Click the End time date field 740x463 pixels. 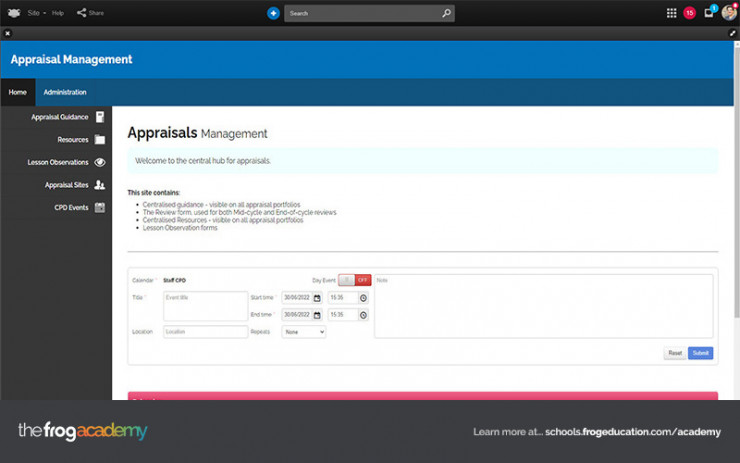coord(297,315)
